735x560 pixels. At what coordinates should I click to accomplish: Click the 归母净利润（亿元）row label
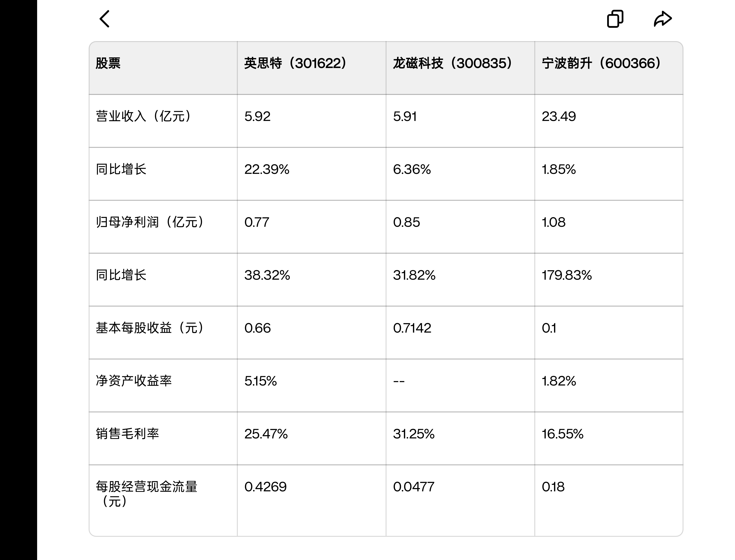coord(151,222)
